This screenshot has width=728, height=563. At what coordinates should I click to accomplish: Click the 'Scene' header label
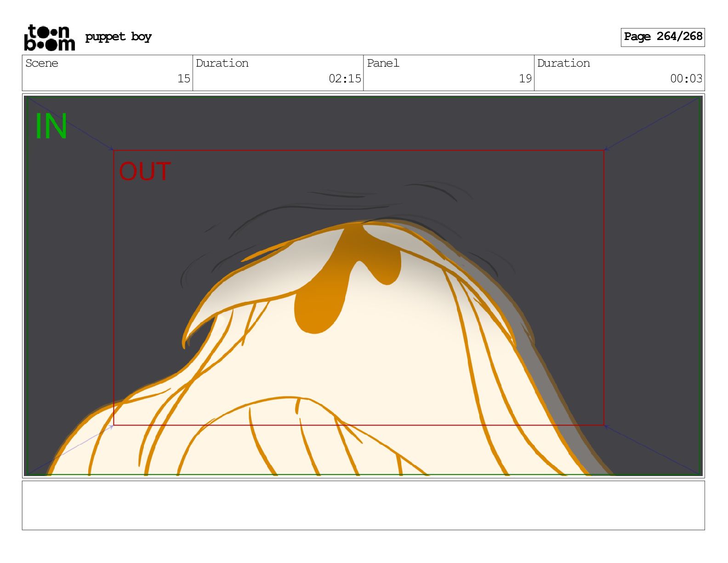(x=42, y=63)
